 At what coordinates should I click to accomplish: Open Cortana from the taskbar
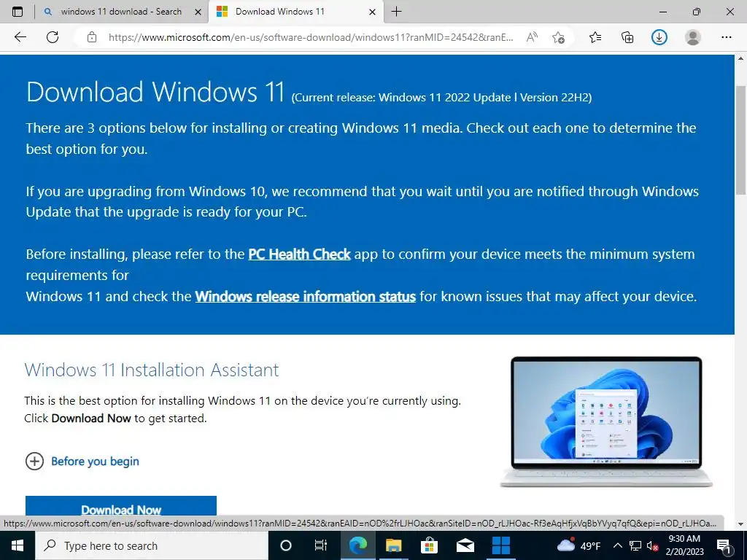click(x=286, y=545)
